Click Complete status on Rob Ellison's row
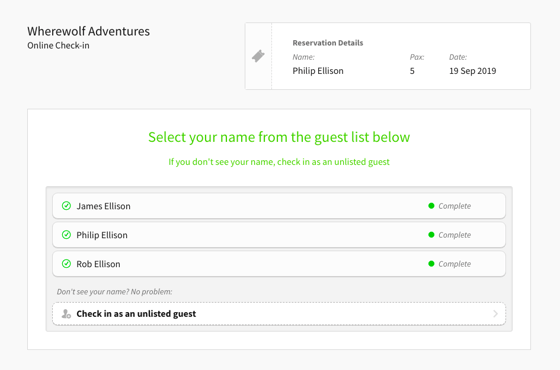Viewport: 560px width, 370px height. tap(455, 264)
